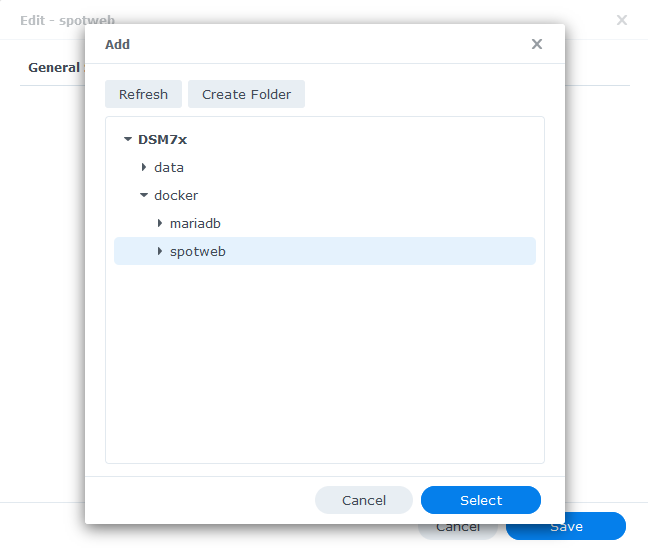Click the Add dialog title text

[117, 44]
